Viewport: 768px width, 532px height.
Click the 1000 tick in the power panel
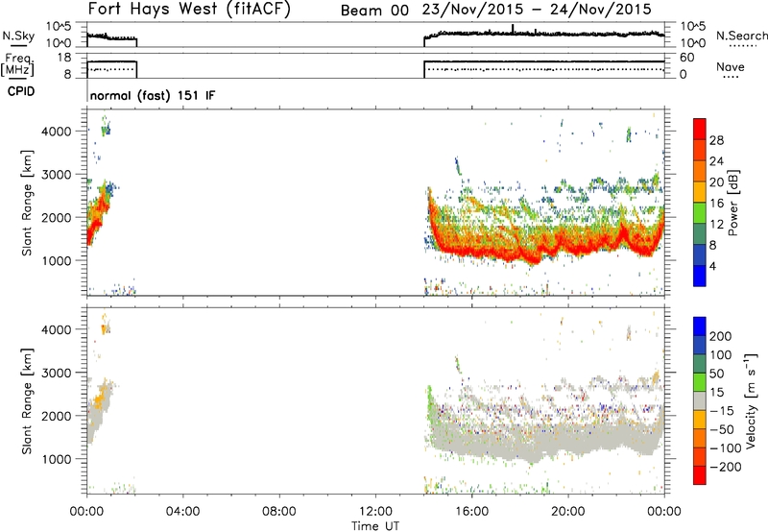57,260
